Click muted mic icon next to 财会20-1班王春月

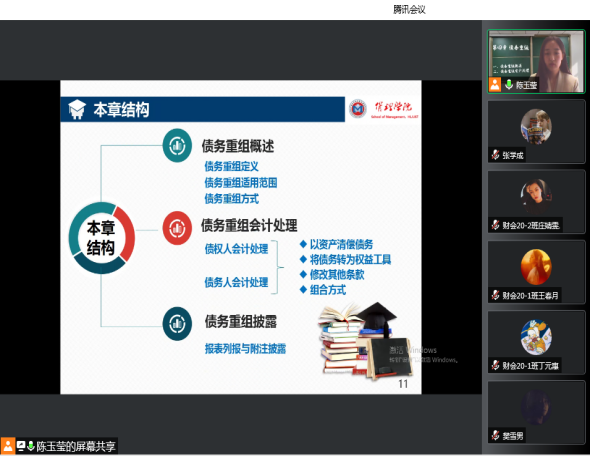496,295
